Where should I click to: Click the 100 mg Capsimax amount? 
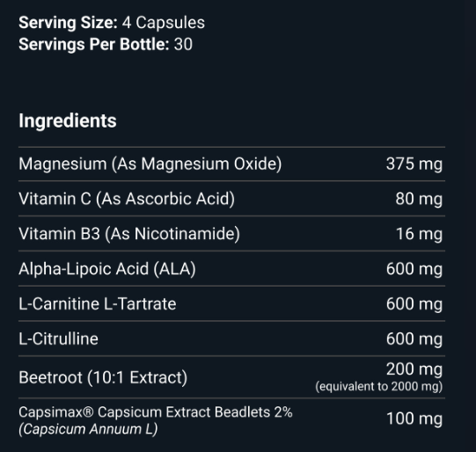click(414, 419)
